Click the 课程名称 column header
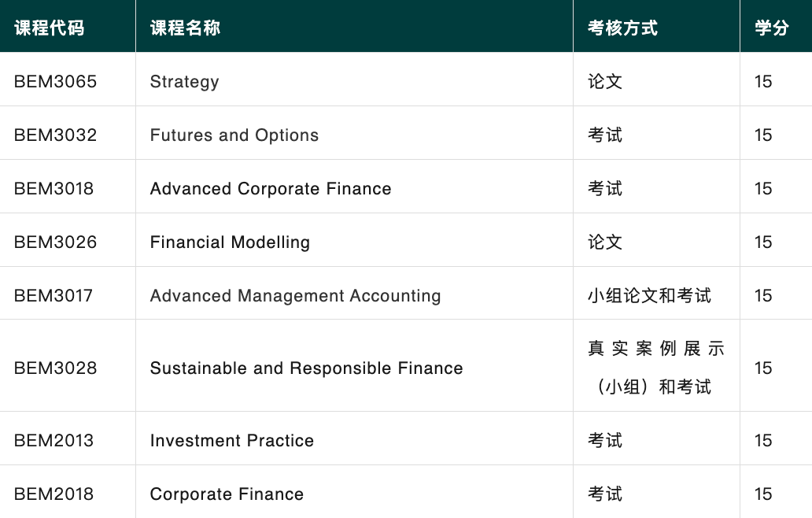Viewport: 812px width, 518px height. pyautogui.click(x=185, y=28)
